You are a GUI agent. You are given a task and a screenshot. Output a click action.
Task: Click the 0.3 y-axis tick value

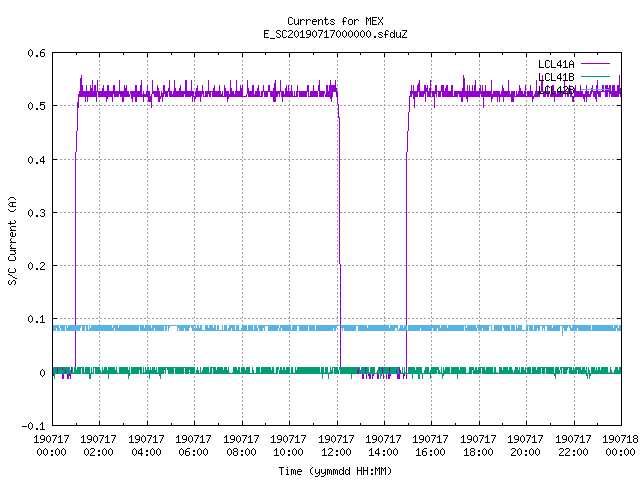click(36, 213)
